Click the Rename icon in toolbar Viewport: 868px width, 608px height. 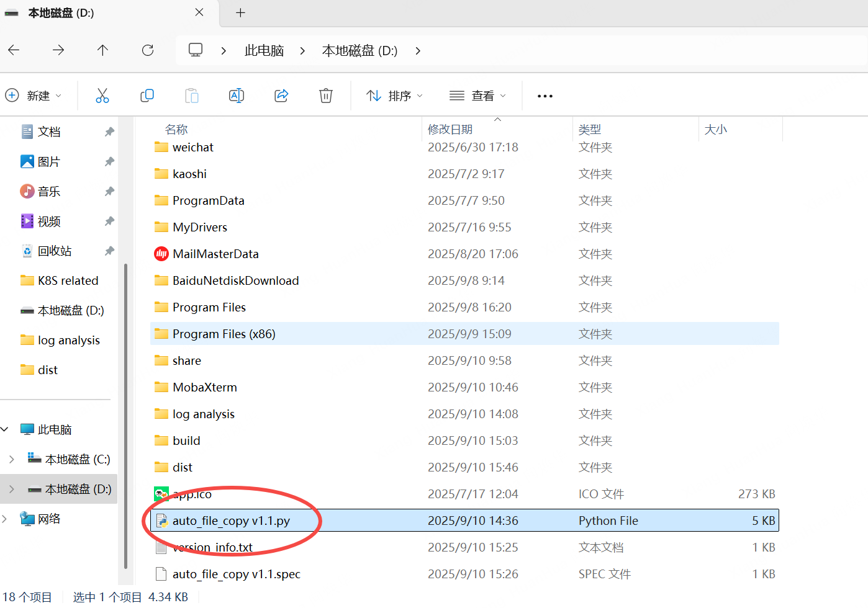(x=237, y=96)
